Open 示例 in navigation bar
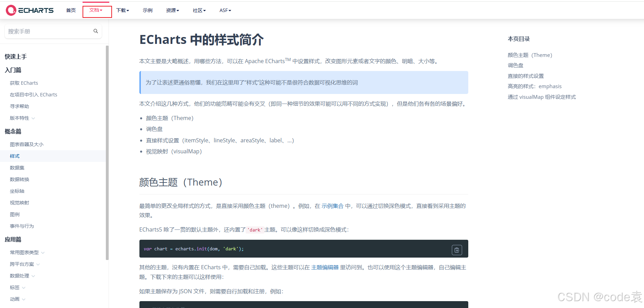Image resolution: width=644 pixels, height=308 pixels. [x=148, y=10]
